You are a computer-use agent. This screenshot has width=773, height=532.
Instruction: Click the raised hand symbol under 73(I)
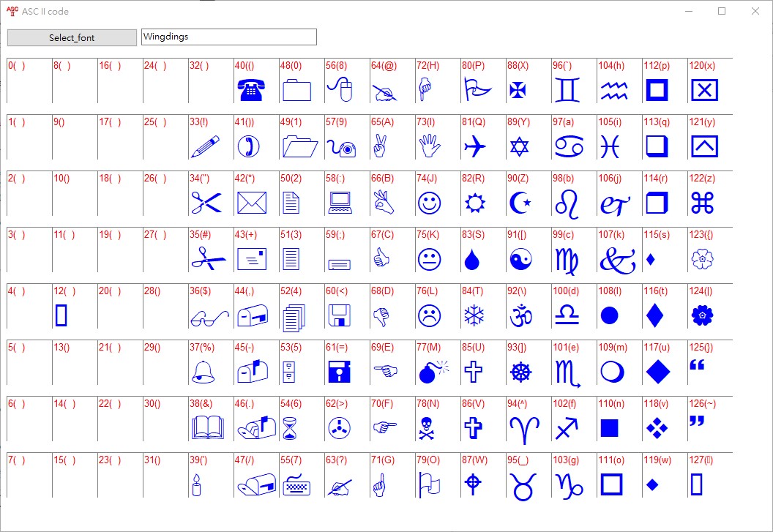(x=430, y=146)
